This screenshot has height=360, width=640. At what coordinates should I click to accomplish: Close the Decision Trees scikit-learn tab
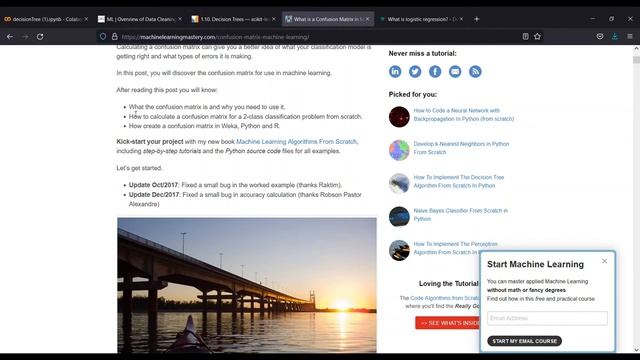pyautogui.click(x=273, y=19)
